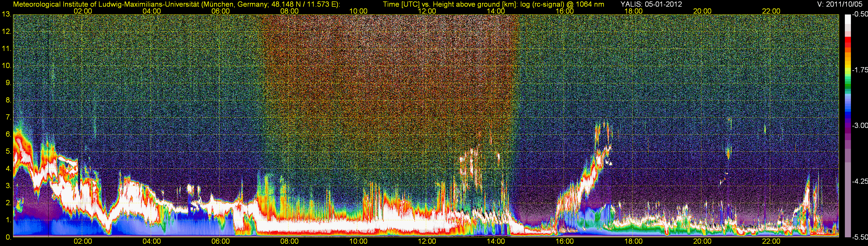
Task: Click the 6 km height axis label
Action: pos(8,135)
